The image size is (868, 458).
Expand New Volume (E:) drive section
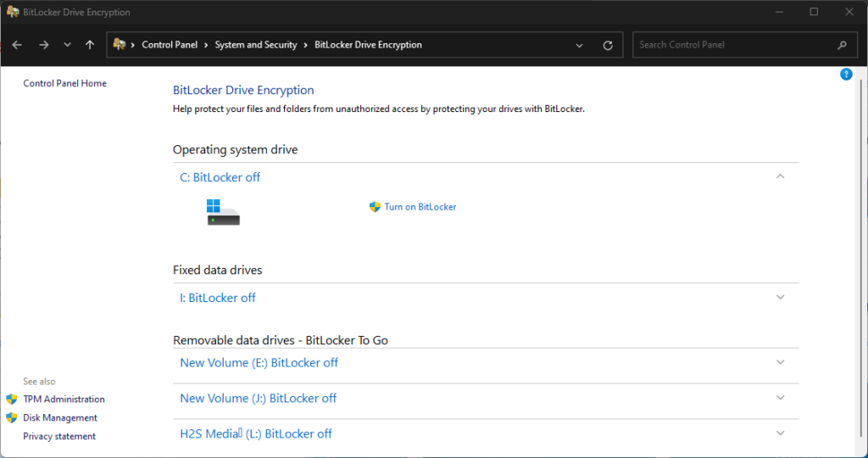(x=781, y=361)
